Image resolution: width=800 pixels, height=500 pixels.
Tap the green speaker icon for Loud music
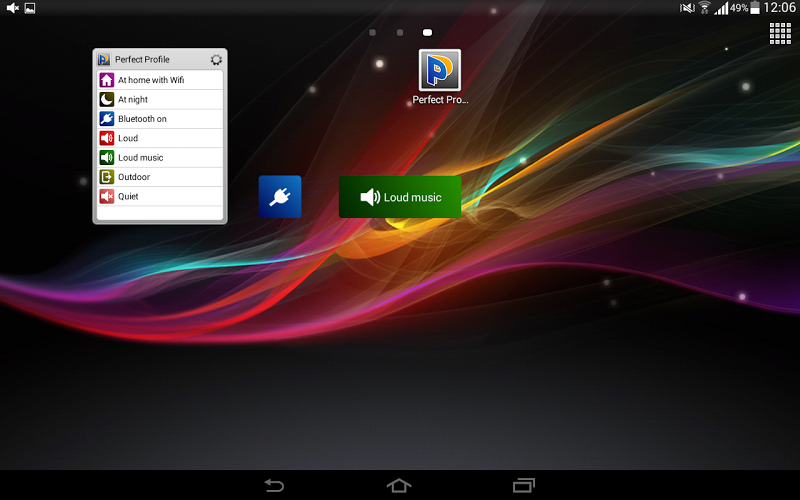[107, 158]
